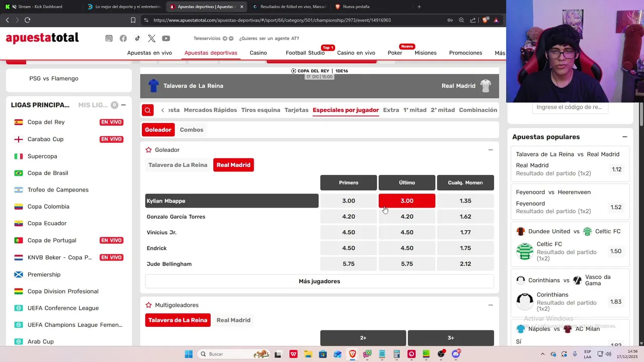Select Mbappe Primero odds 3.00
Image resolution: width=644 pixels, height=362 pixels.
point(349,201)
